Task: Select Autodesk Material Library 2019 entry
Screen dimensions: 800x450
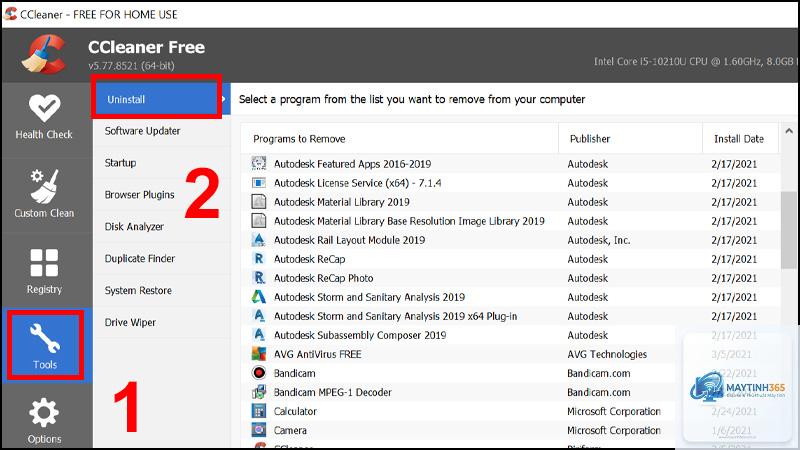Action: [510, 202]
